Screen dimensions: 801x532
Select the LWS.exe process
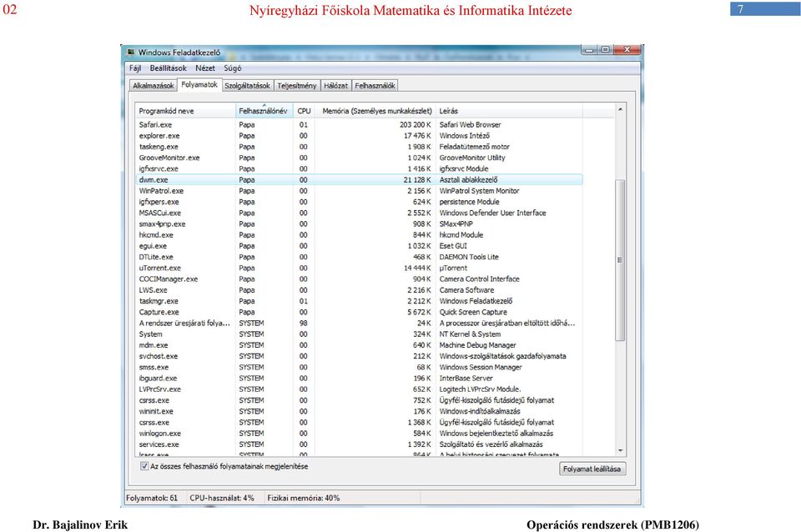click(359, 290)
